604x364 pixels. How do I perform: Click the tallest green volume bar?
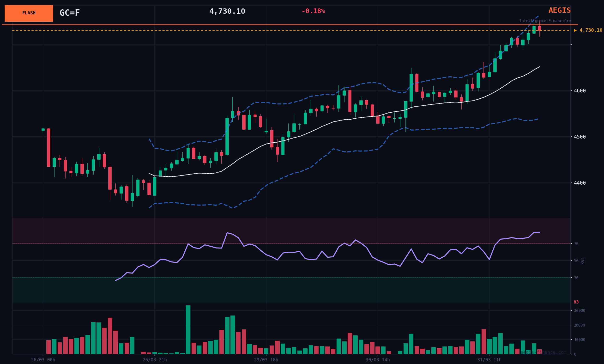coord(188,330)
